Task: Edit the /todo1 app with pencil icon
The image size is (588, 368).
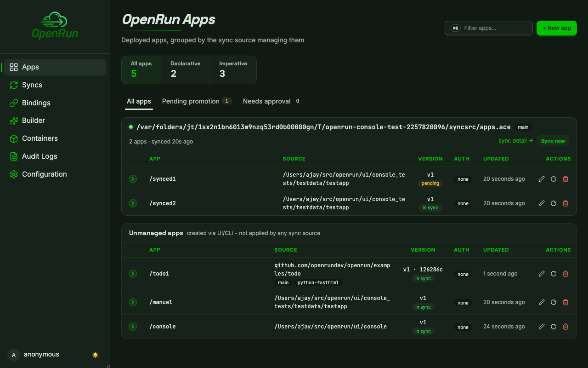Action: click(x=542, y=274)
